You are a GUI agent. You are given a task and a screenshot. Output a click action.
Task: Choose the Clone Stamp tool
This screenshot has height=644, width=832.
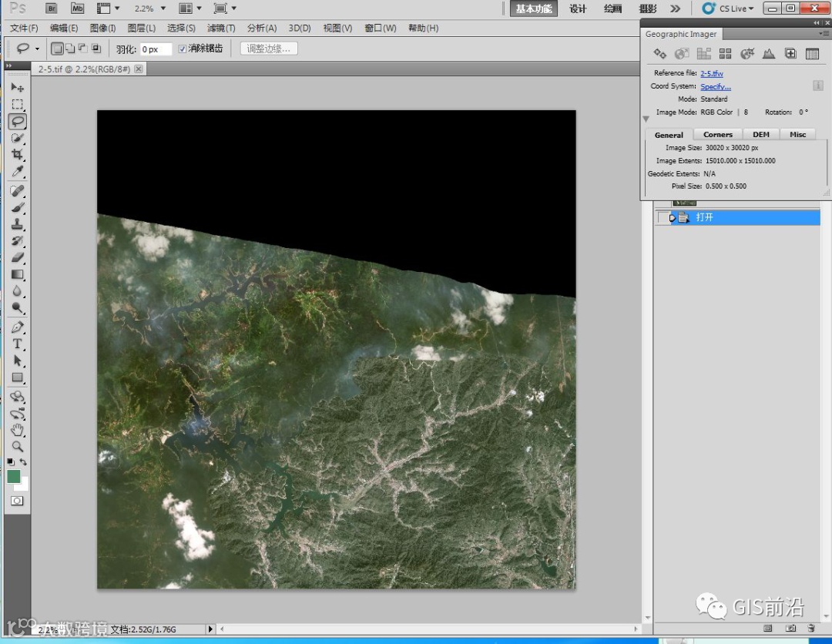coord(17,225)
